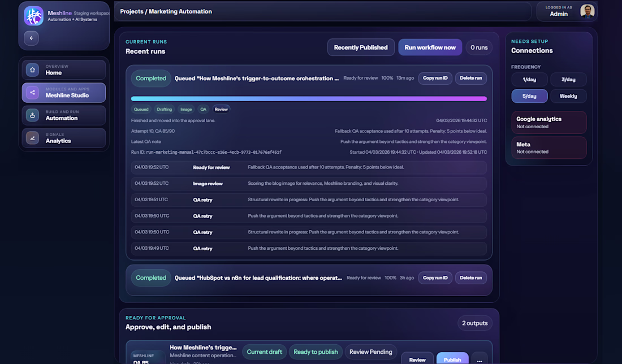Collapse sidebar with back arrow button
This screenshot has width=622, height=364.
pyautogui.click(x=31, y=38)
